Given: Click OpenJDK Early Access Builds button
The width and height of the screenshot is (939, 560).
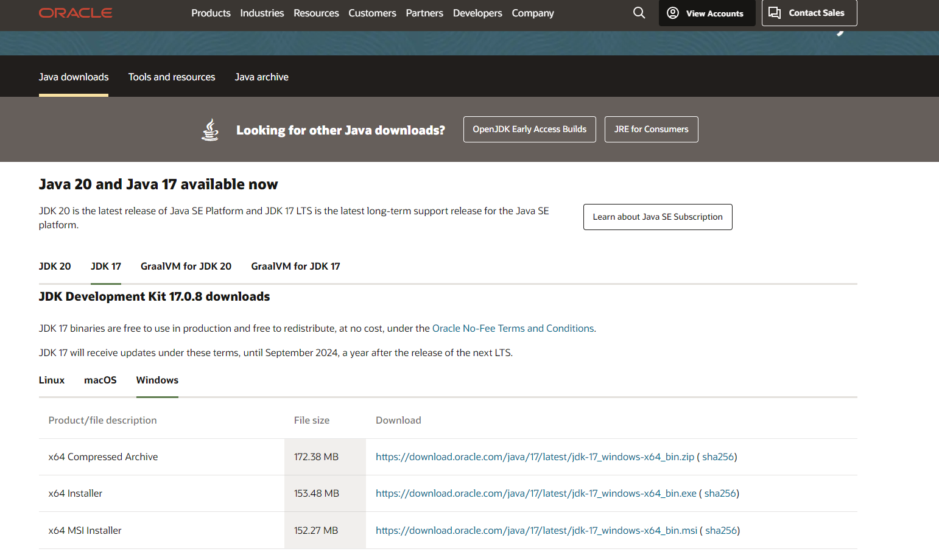Looking at the screenshot, I should pyautogui.click(x=530, y=129).
